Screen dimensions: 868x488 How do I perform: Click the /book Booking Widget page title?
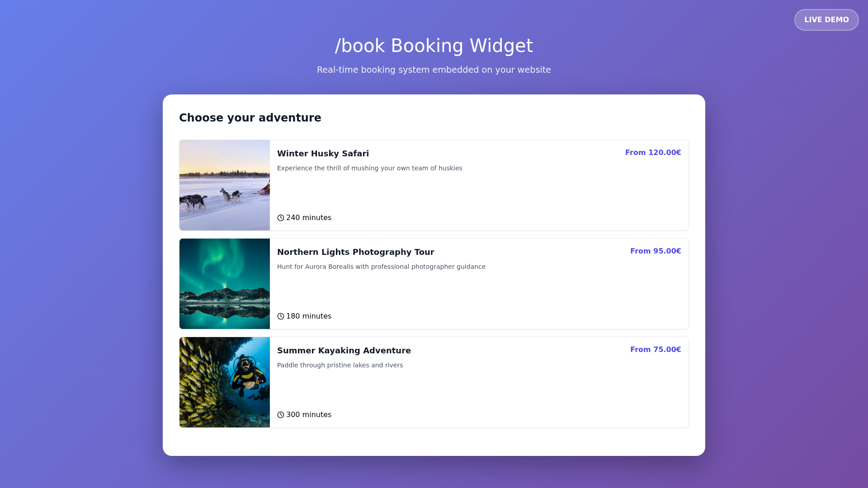point(434,45)
